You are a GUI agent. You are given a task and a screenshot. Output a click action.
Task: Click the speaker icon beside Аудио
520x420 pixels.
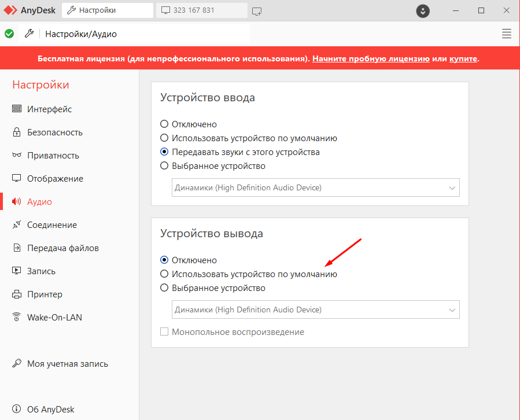coord(17,201)
